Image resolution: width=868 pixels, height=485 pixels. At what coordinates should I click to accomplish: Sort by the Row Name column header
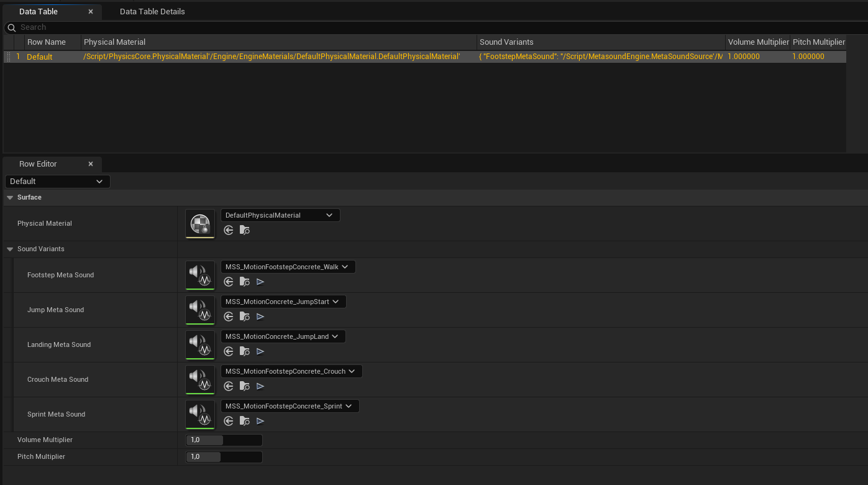tap(47, 42)
